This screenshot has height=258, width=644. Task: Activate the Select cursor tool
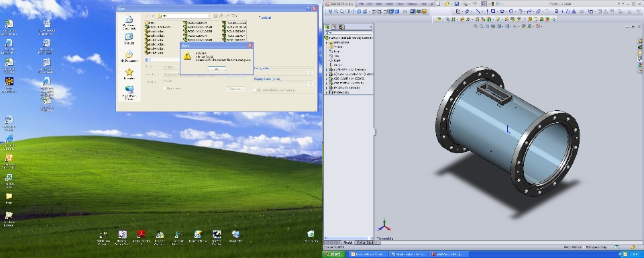coord(484,4)
